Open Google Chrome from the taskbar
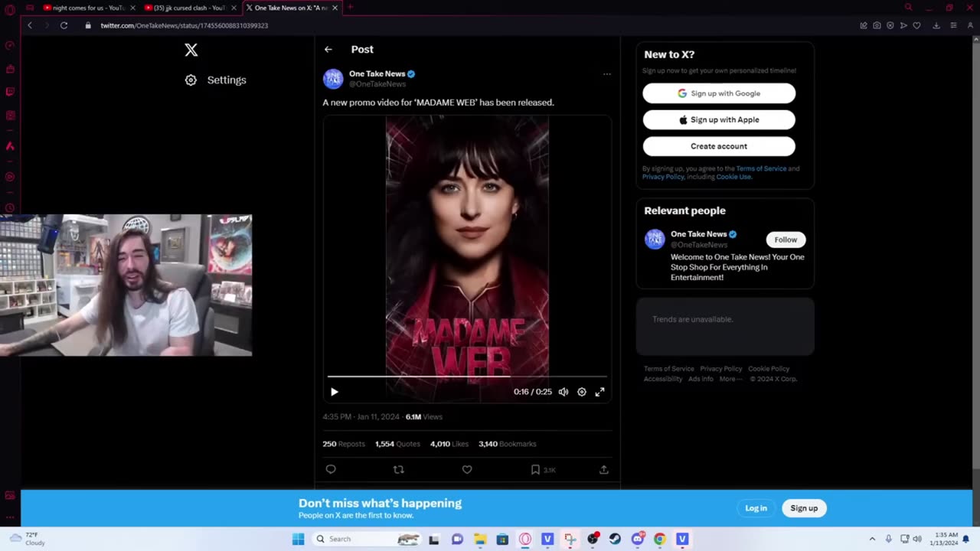 [660, 539]
